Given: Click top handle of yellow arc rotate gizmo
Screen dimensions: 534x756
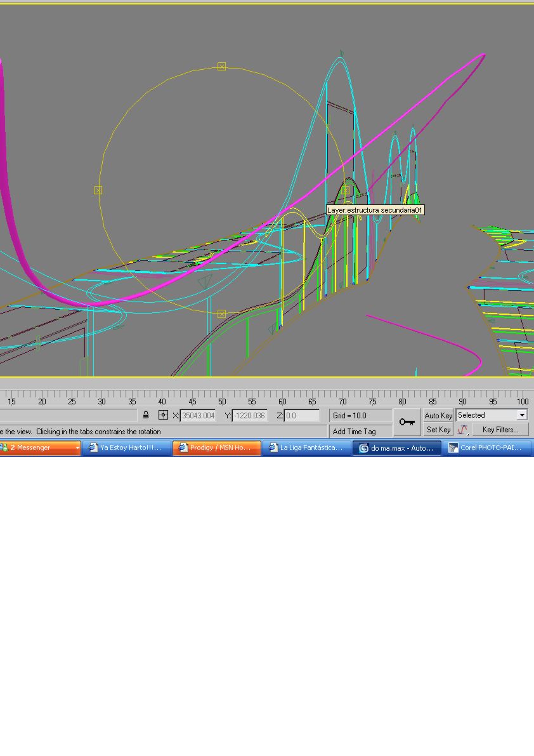Looking at the screenshot, I should [221, 66].
